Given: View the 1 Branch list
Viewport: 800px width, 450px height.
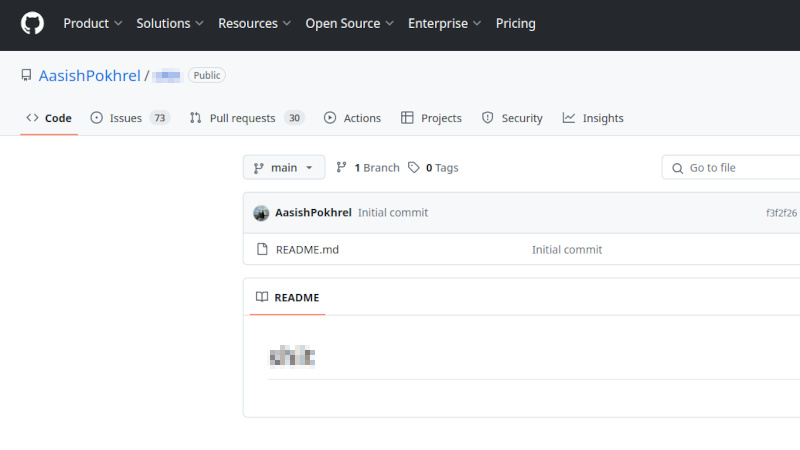Looking at the screenshot, I should pos(368,168).
